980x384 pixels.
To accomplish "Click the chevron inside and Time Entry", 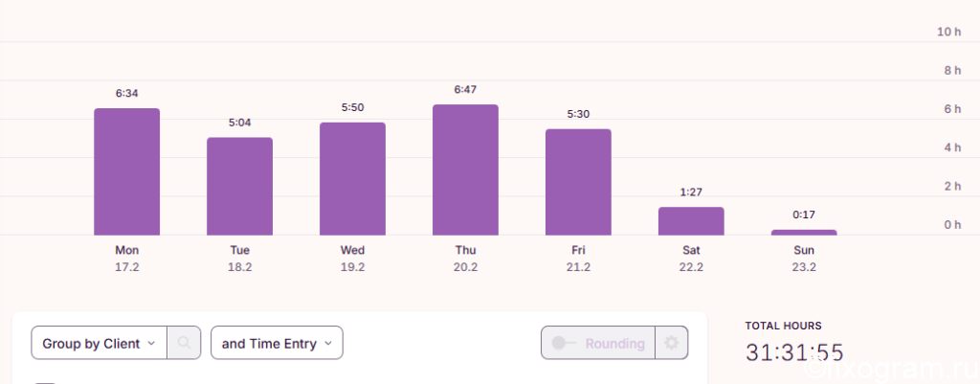I will (328, 344).
